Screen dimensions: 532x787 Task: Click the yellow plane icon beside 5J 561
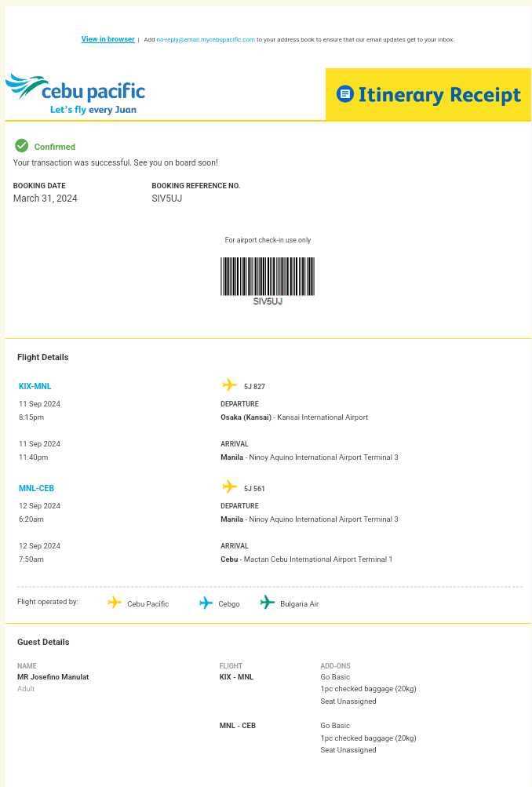(229, 486)
